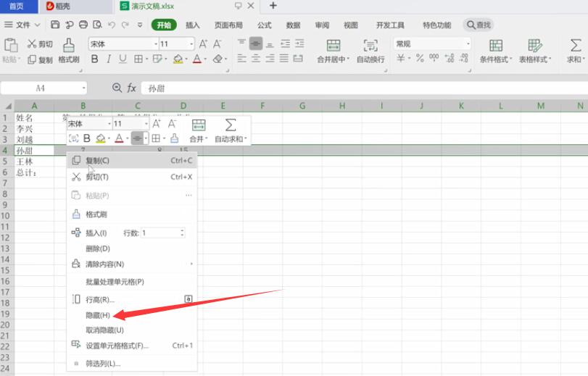
Task: Apply currency ¥ number format
Action: [401, 58]
